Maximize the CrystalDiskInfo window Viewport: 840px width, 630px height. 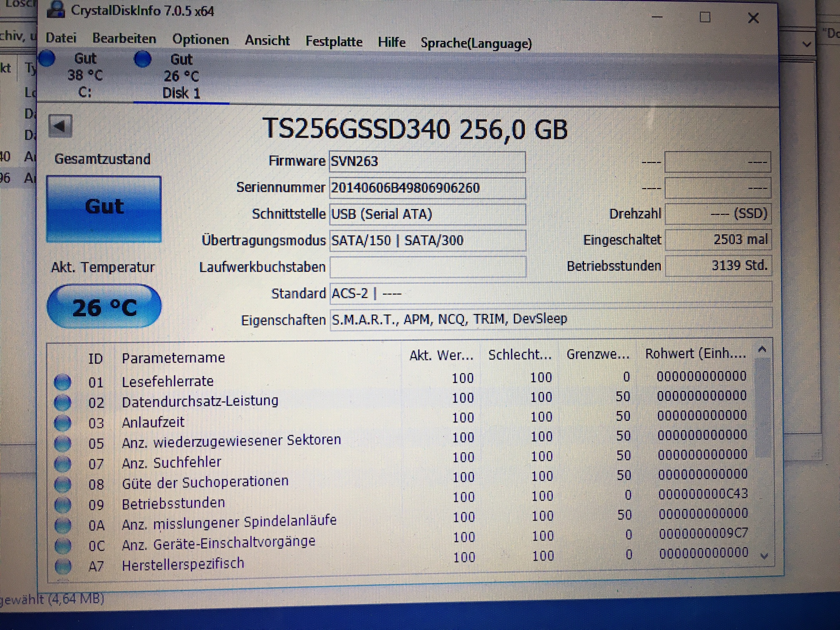705,17
